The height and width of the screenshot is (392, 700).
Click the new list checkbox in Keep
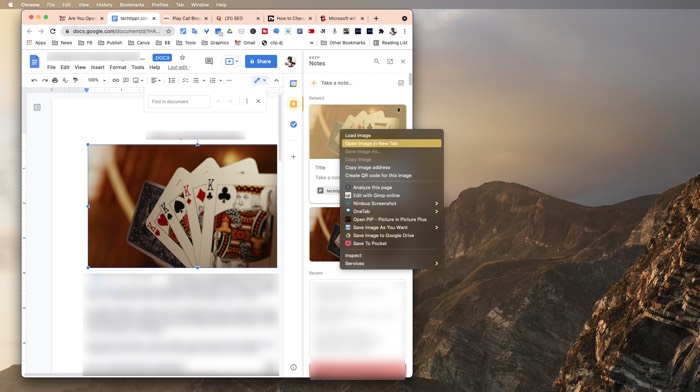coord(400,83)
